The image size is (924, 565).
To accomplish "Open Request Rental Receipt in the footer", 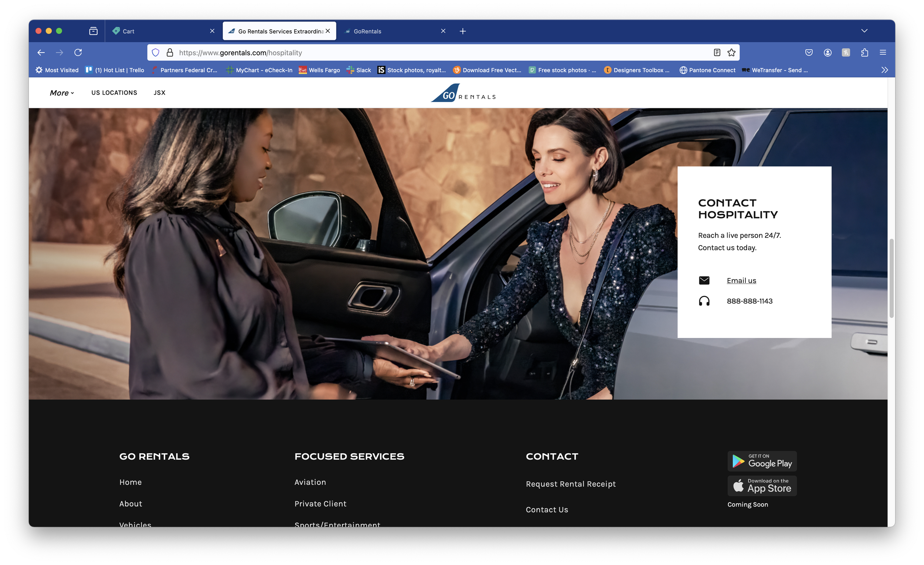I will click(x=570, y=484).
